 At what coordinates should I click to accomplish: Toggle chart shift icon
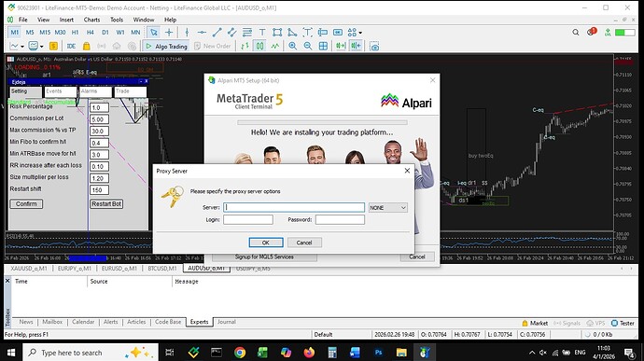[x=356, y=46]
